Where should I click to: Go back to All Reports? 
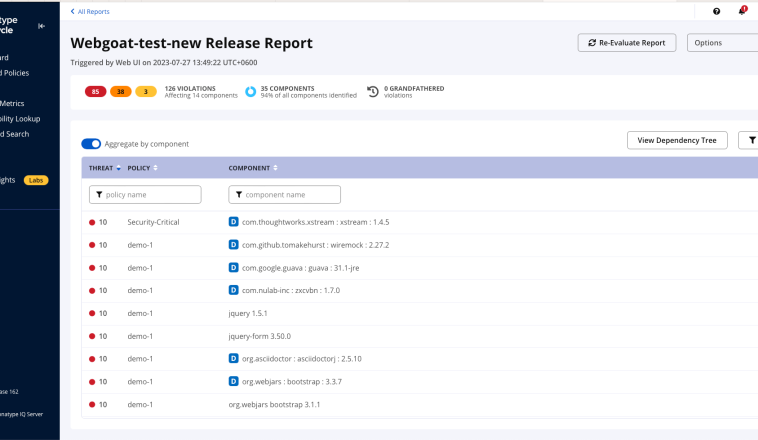pyautogui.click(x=90, y=11)
